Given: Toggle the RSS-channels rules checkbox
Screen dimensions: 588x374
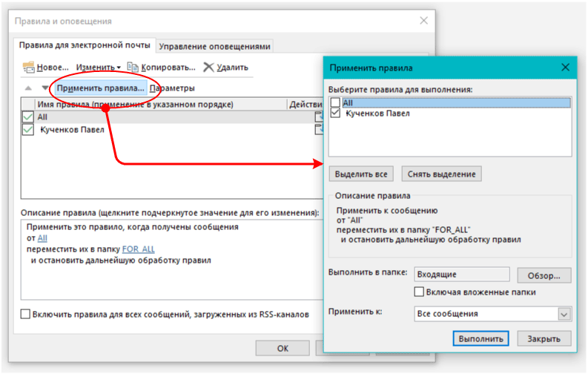Looking at the screenshot, I should point(27,314).
